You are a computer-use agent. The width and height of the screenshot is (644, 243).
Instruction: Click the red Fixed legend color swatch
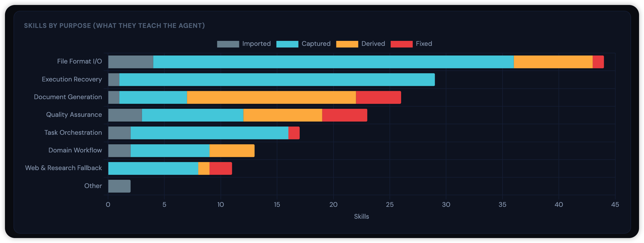(x=401, y=44)
